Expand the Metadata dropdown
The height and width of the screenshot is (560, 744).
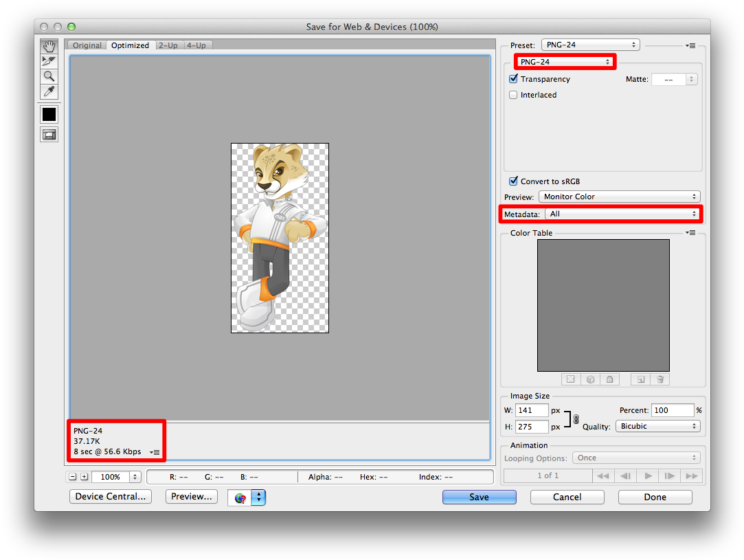pyautogui.click(x=622, y=214)
